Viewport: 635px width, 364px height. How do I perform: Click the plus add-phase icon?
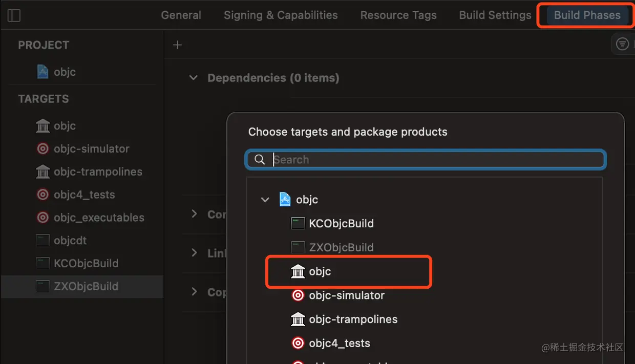[x=177, y=45]
